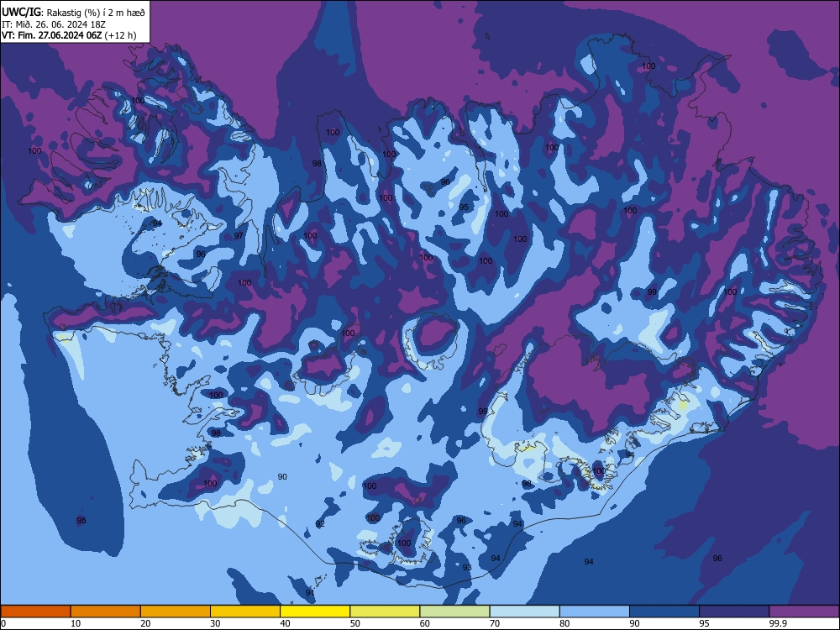The width and height of the screenshot is (840, 630).
Task: Click the purple above-99.9 legend swatch
Action: (804, 612)
